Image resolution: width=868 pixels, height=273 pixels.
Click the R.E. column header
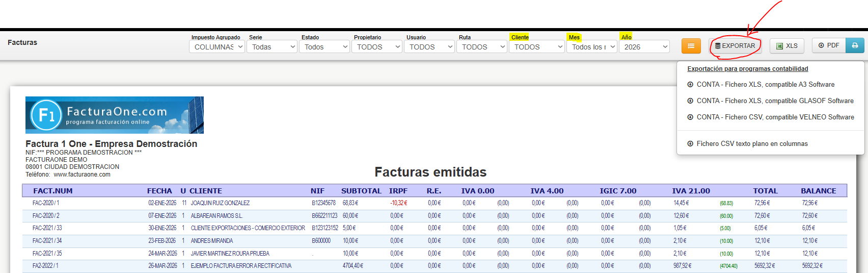pos(434,191)
